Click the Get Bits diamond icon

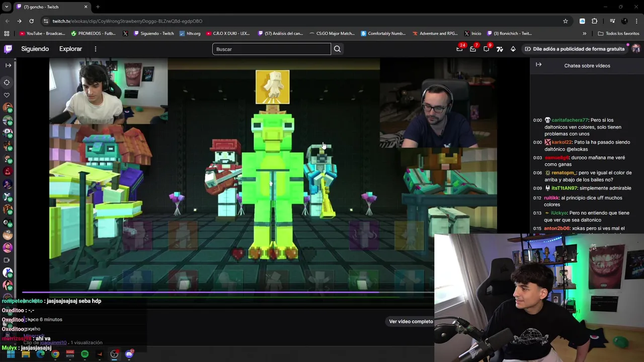coord(513,49)
